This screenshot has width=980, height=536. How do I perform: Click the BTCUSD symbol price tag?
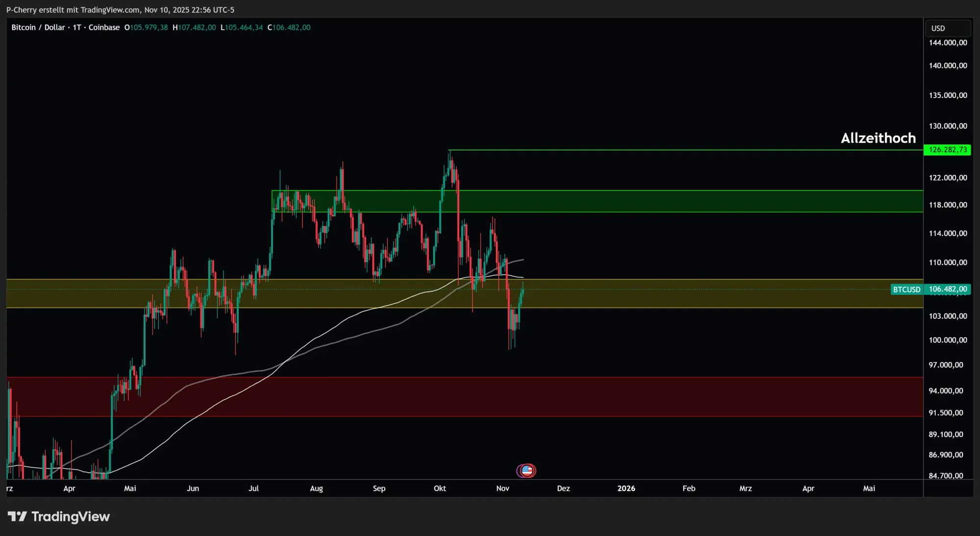tap(906, 290)
